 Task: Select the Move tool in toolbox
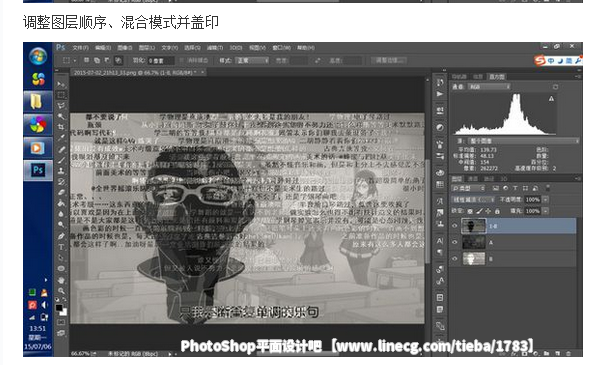click(61, 84)
